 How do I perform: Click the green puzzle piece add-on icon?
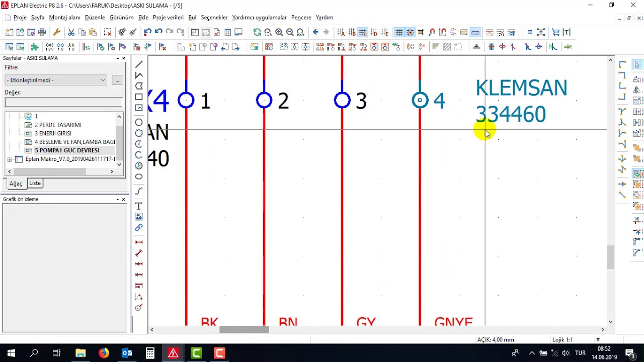tap(35, 47)
